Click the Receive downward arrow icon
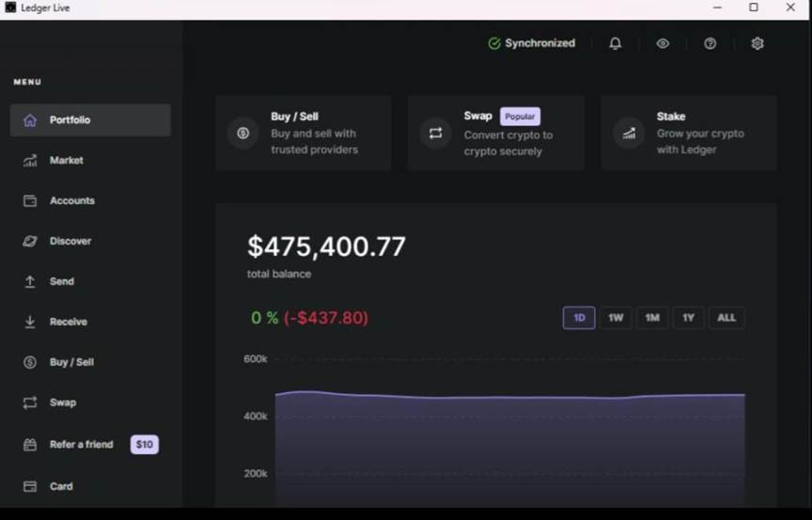 [30, 323]
